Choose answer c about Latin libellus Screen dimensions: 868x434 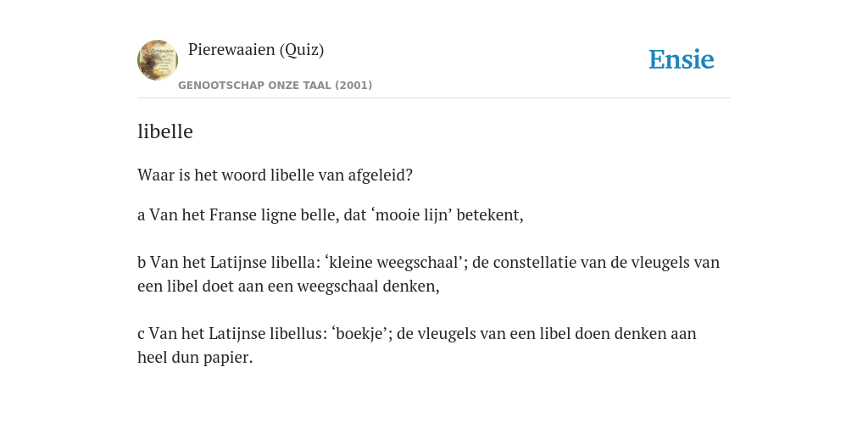(x=417, y=346)
